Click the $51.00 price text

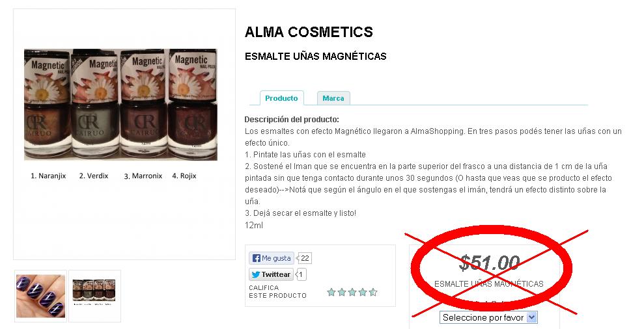[489, 263]
